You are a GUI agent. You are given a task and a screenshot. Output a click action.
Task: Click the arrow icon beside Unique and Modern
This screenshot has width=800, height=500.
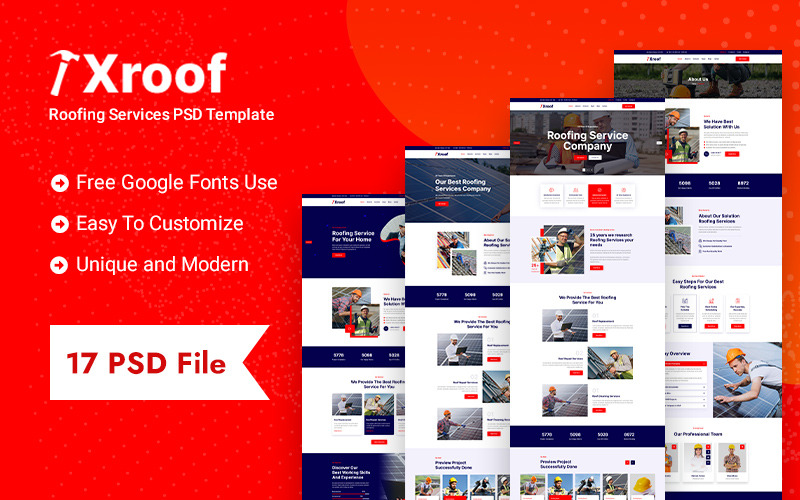pos(59,265)
